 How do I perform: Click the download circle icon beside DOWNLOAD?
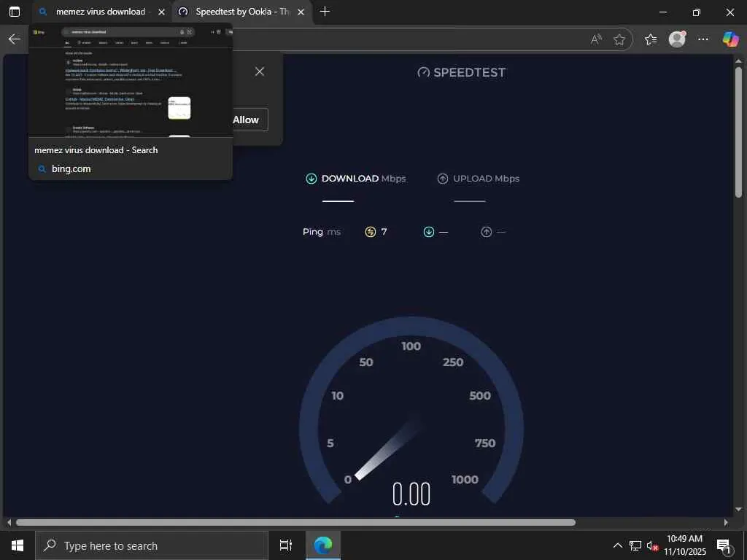click(311, 179)
